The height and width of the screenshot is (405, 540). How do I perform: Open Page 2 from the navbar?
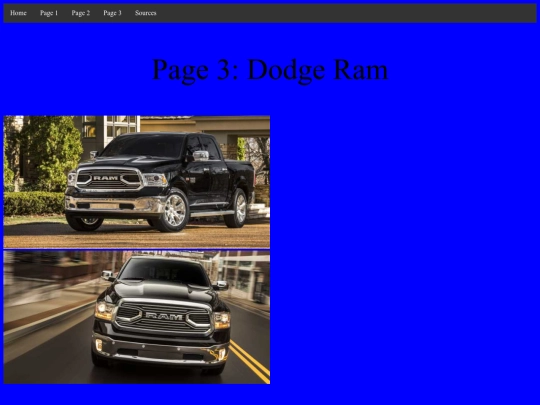(x=81, y=13)
